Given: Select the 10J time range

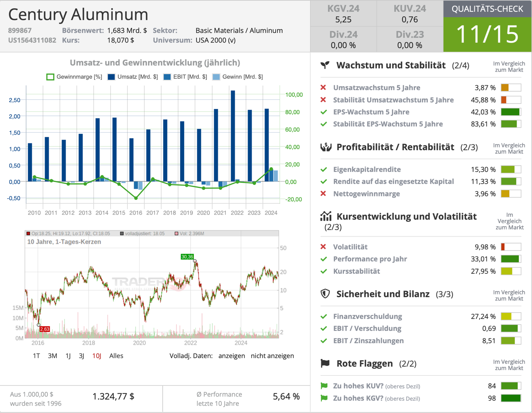Looking at the screenshot, I should [97, 356].
